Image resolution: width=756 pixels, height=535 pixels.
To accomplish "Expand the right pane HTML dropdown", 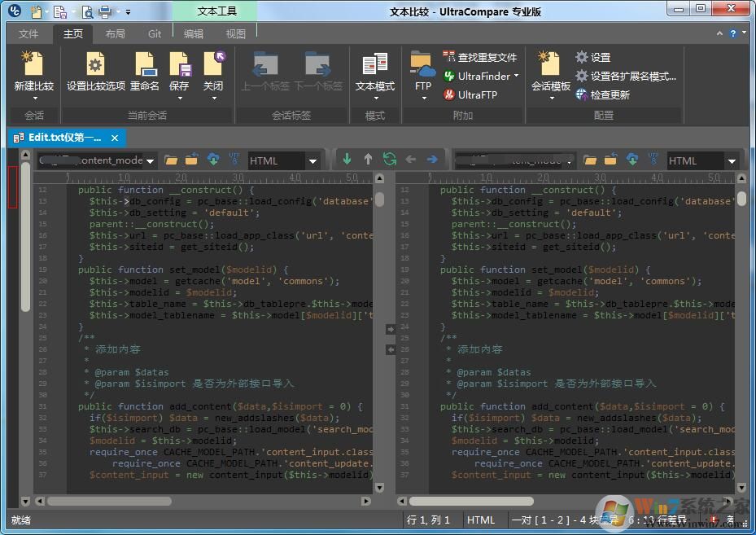I will click(x=732, y=161).
